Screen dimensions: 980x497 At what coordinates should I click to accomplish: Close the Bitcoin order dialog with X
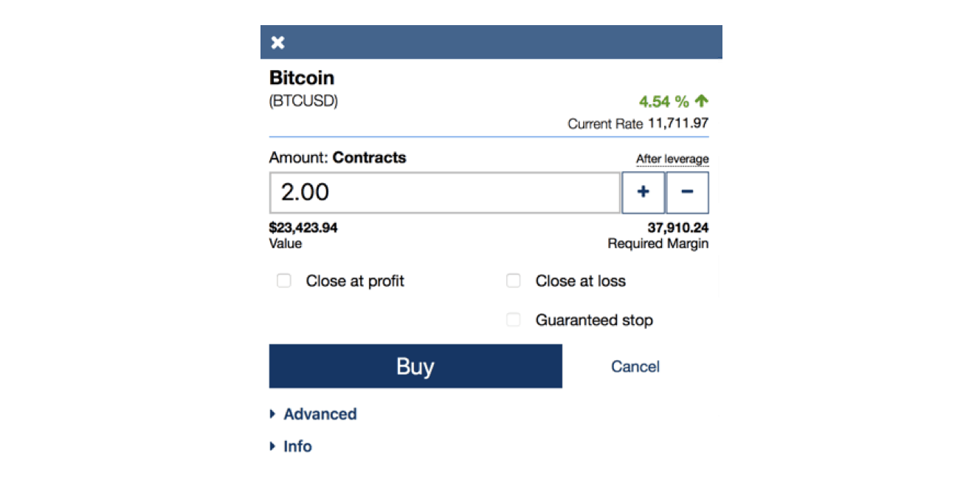pos(277,42)
